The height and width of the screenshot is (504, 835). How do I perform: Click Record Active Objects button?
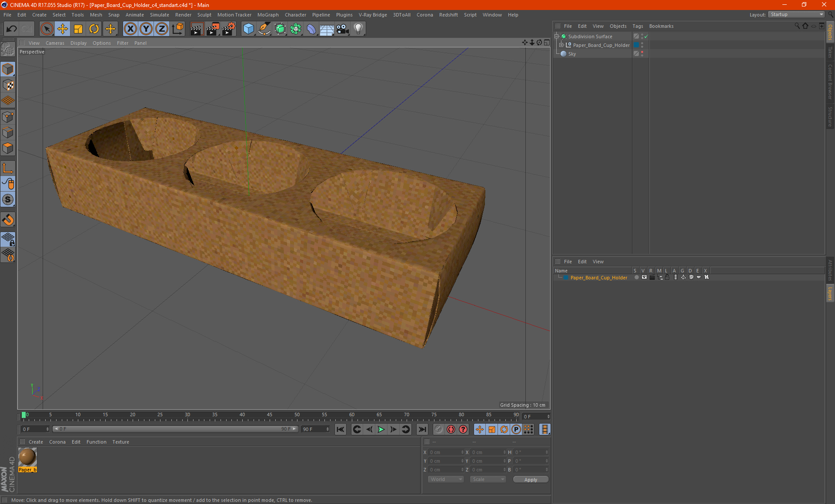click(439, 429)
